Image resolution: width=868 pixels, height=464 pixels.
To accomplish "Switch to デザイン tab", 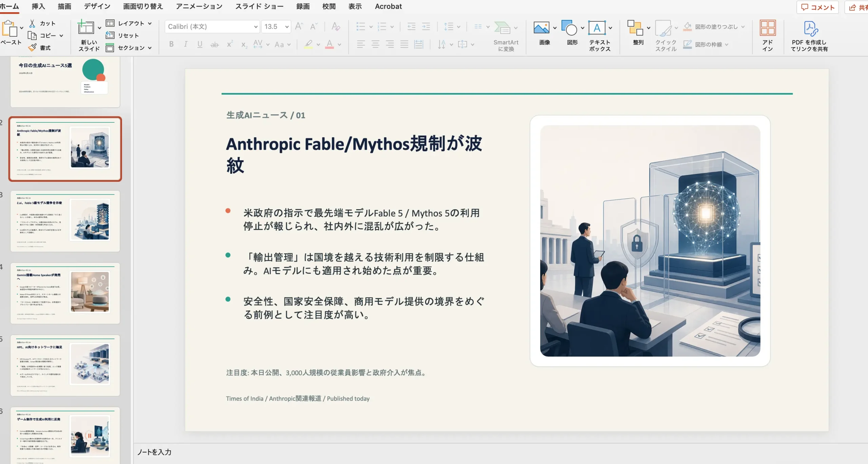I will pos(97,6).
